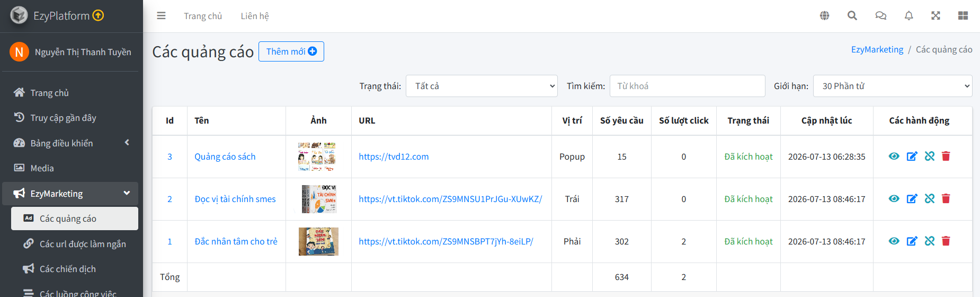Screen dimensions: 980x297
Task: Click the Cập nhật lúc column header
Action: tap(827, 120)
